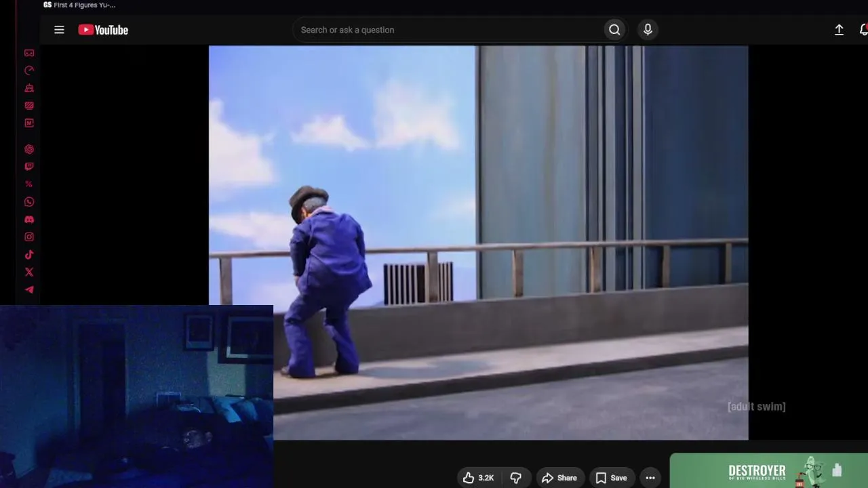Open ChatGPT in the sidebar

pyautogui.click(x=29, y=149)
